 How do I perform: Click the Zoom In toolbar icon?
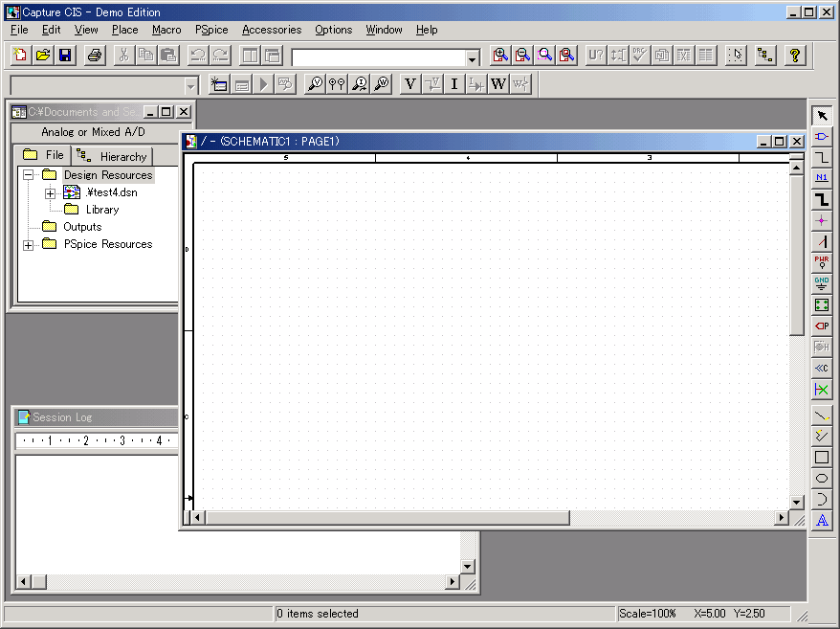(x=499, y=56)
